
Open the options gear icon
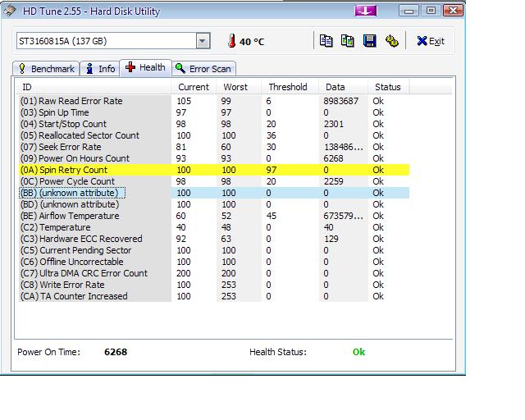point(392,41)
